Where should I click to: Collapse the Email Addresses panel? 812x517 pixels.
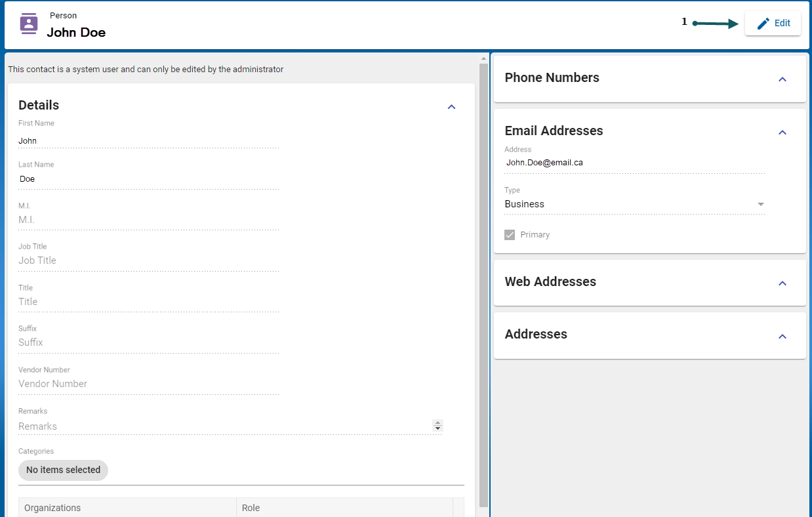click(x=782, y=133)
